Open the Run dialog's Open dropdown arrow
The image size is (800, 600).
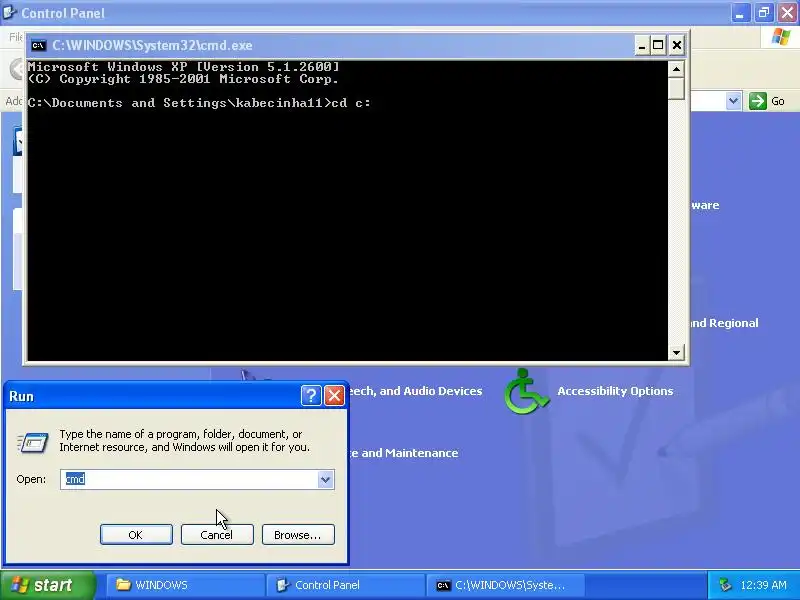[325, 480]
